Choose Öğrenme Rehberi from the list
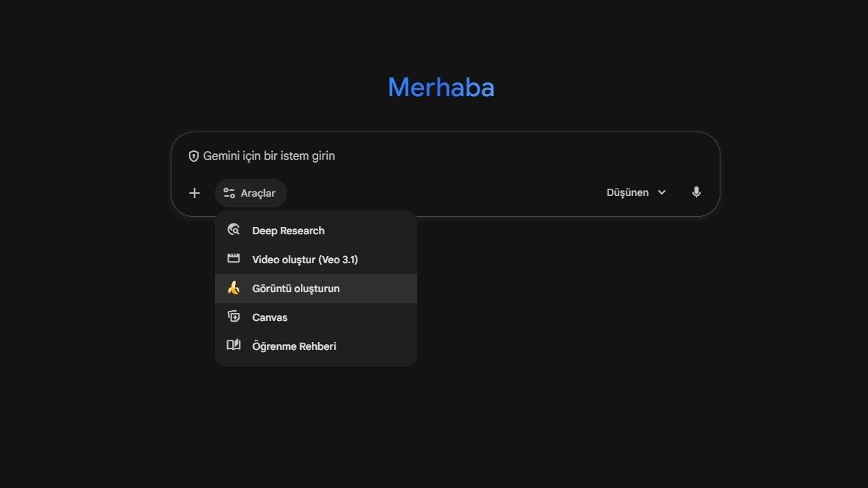The height and width of the screenshot is (488, 868). (x=294, y=346)
